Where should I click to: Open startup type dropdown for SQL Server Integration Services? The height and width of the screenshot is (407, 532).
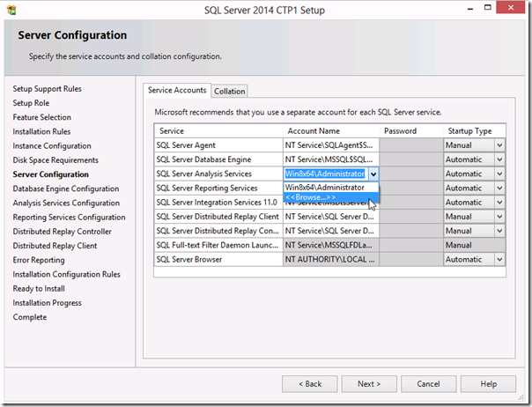coord(499,203)
